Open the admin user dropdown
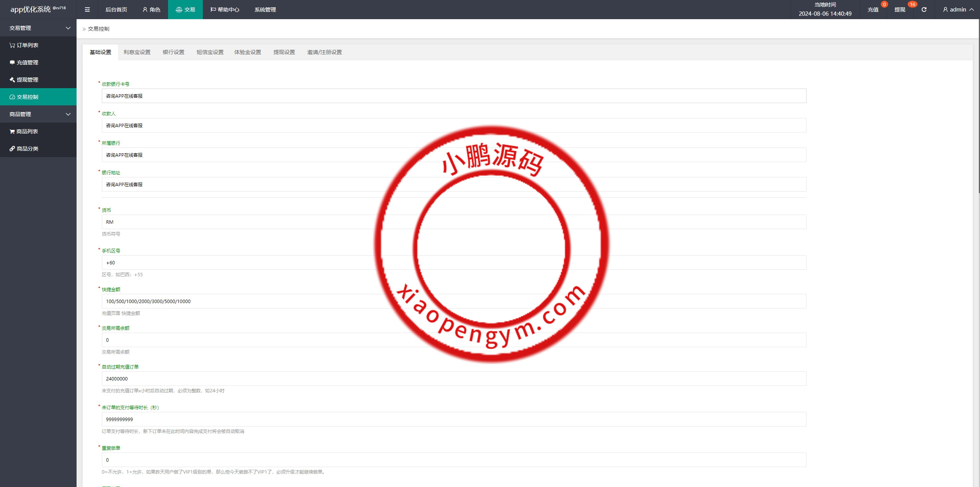The image size is (980, 487). click(958, 10)
